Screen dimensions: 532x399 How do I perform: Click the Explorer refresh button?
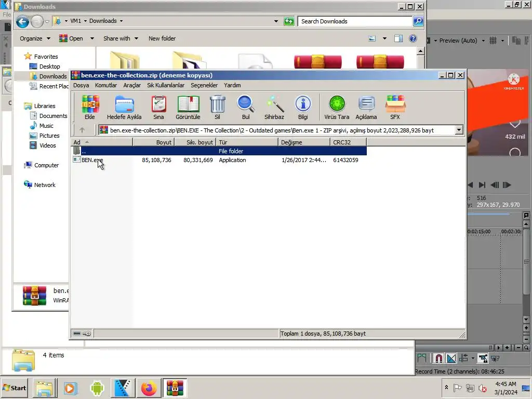[289, 21]
